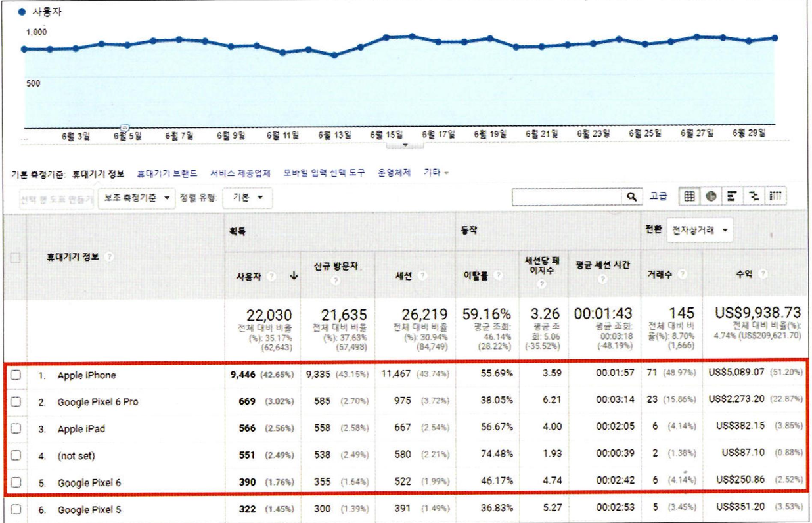Click the search magnifier icon
This screenshot has width=812, height=523.
(x=632, y=196)
